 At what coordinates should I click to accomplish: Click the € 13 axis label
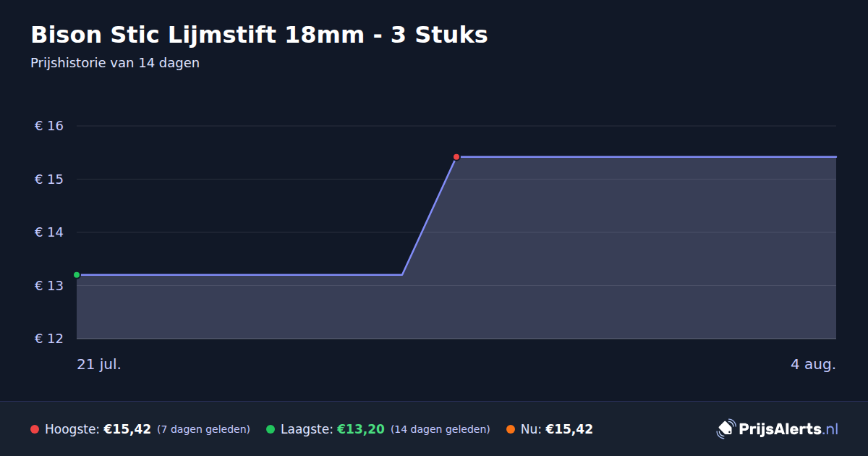49,286
